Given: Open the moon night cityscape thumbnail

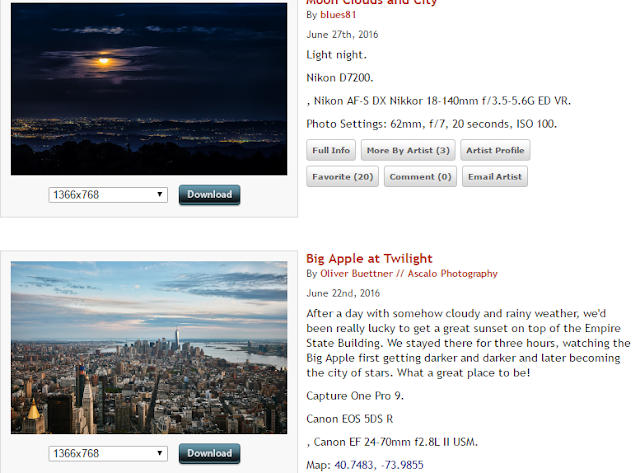Looking at the screenshot, I should point(149,89).
